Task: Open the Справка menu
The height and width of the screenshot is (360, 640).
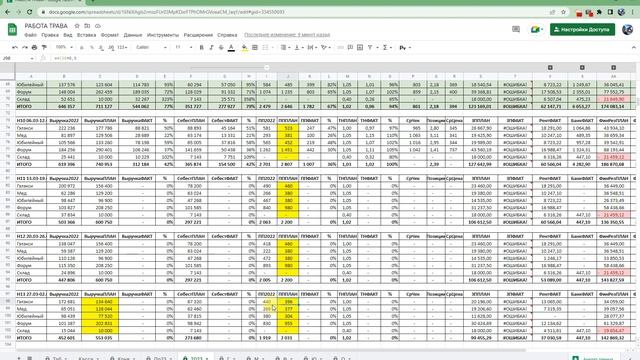Action: point(227,35)
